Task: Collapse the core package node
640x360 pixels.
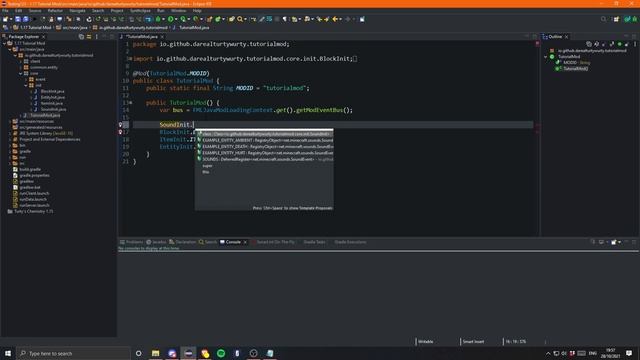Action: point(20,73)
